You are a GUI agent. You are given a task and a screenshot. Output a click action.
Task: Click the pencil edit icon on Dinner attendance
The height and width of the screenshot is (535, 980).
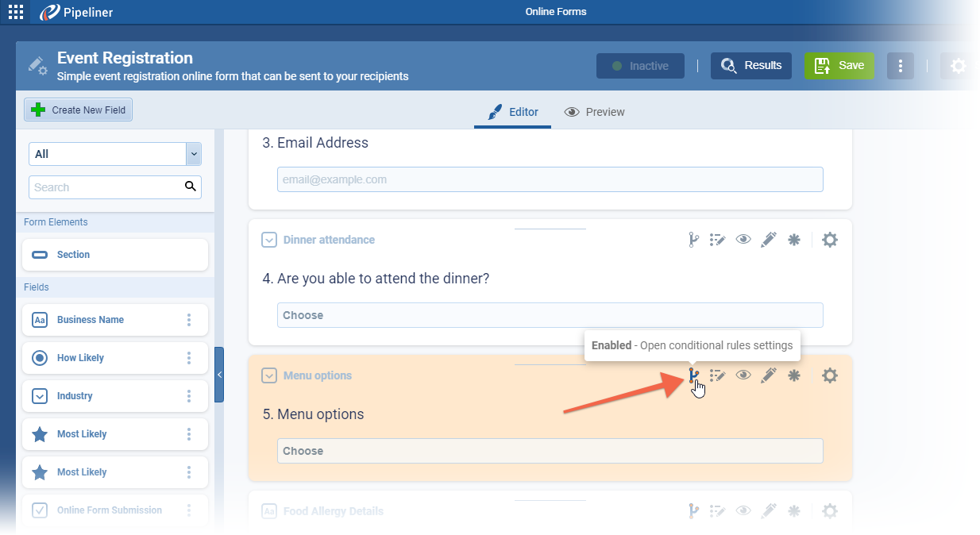pos(768,240)
